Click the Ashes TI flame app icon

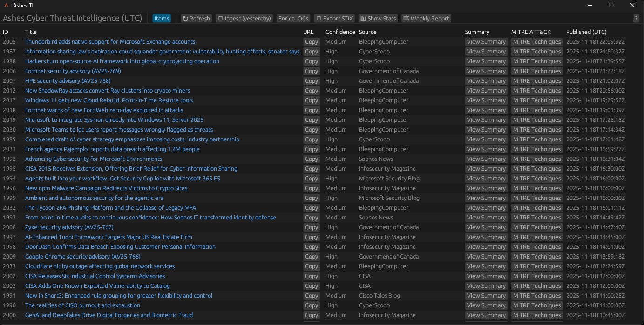(x=6, y=6)
